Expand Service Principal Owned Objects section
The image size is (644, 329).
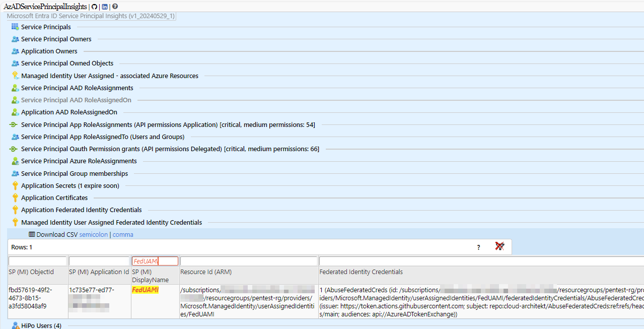pyautogui.click(x=67, y=63)
